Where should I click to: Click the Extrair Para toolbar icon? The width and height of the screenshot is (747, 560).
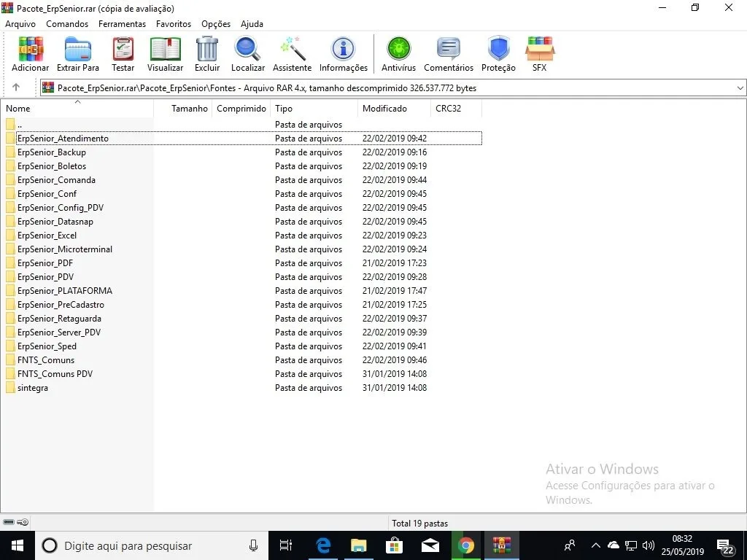[x=77, y=54]
